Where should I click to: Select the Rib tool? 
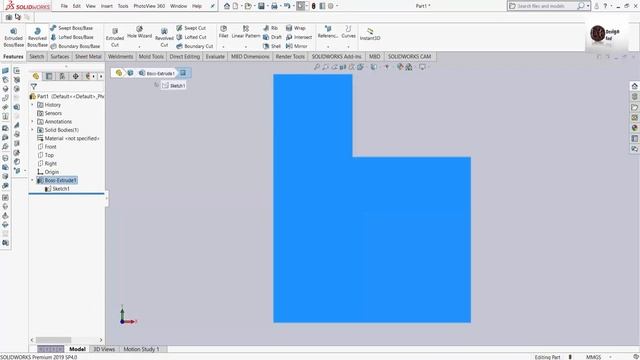271,28
